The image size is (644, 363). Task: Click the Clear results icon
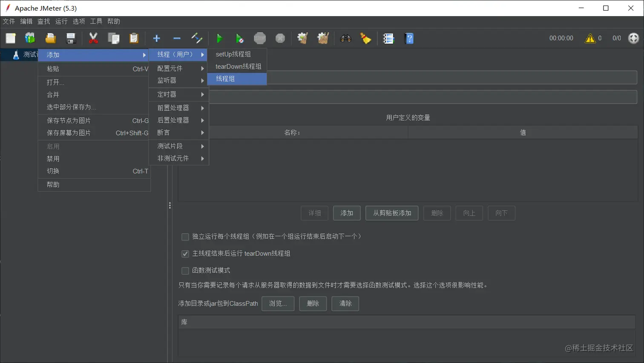303,38
